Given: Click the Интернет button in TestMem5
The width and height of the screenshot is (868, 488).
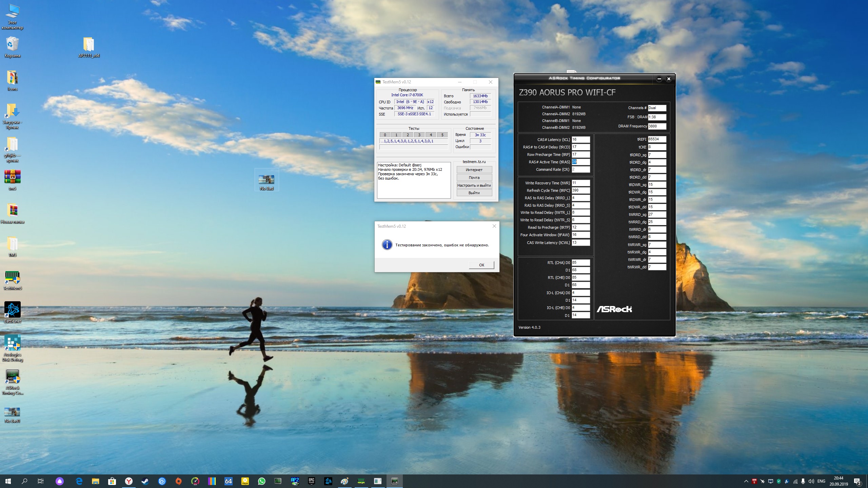Looking at the screenshot, I should coord(474,170).
